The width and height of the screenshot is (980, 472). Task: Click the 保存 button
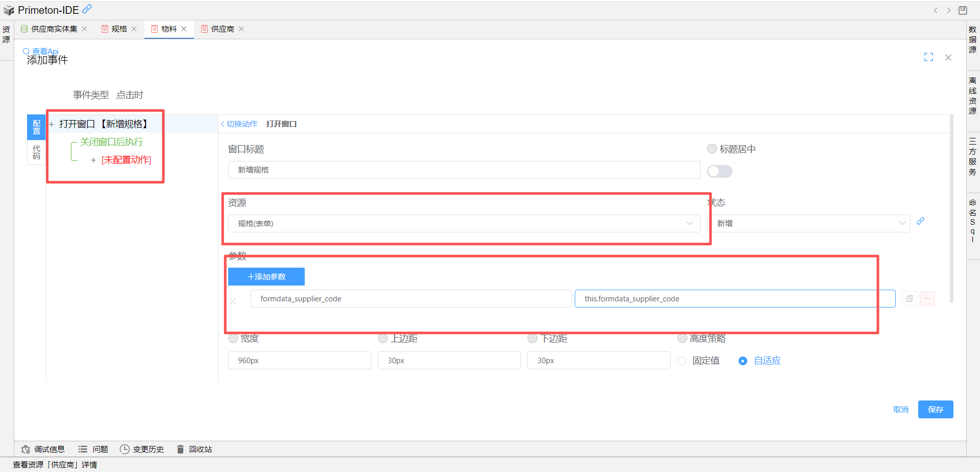[935, 410]
